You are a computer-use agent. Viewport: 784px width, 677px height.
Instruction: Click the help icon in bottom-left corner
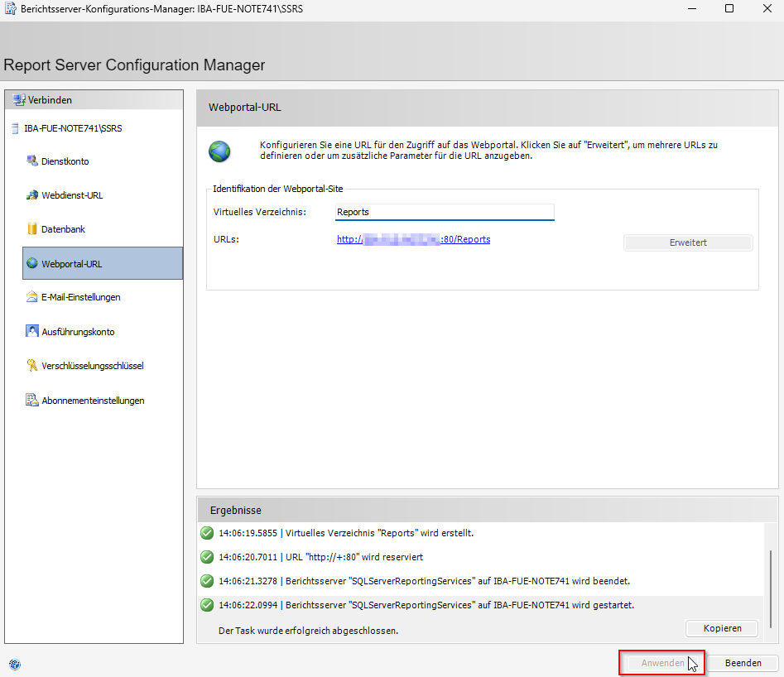[x=15, y=663]
